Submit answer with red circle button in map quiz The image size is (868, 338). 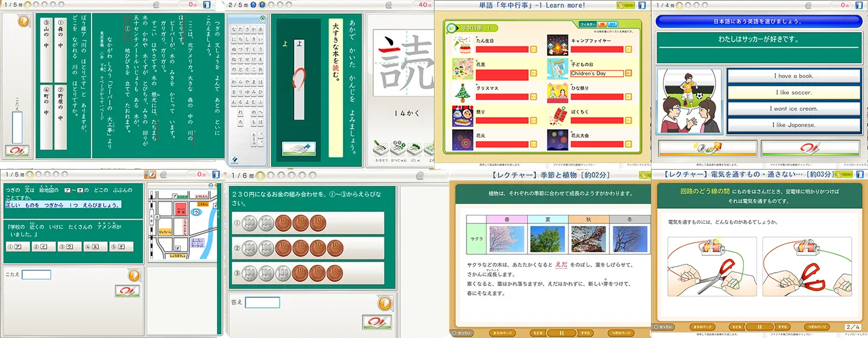(x=127, y=291)
